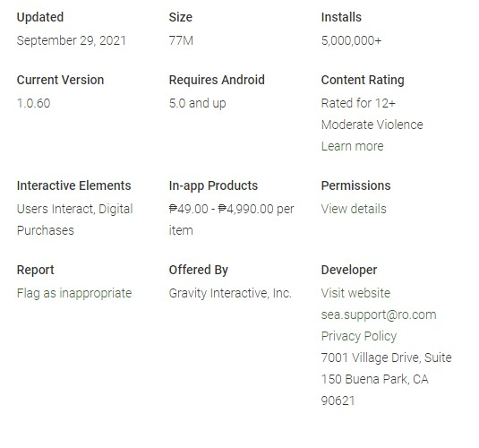Viewport: 479px width, 448px height.
Task: Open the Privacy Policy link
Action: (359, 336)
